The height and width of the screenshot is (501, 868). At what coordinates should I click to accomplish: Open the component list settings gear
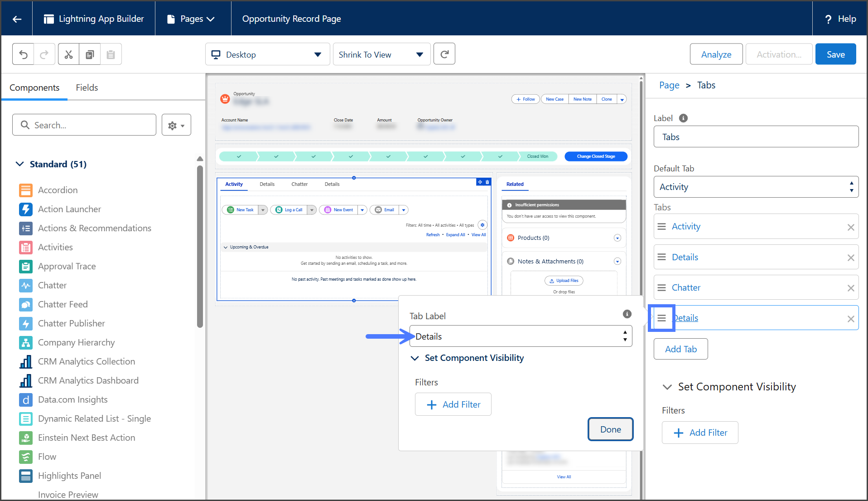click(176, 125)
